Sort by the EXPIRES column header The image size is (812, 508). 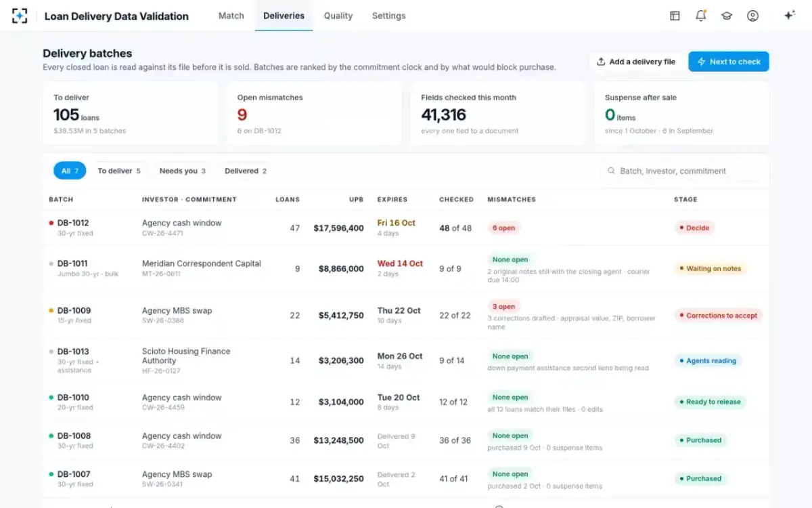[392, 200]
